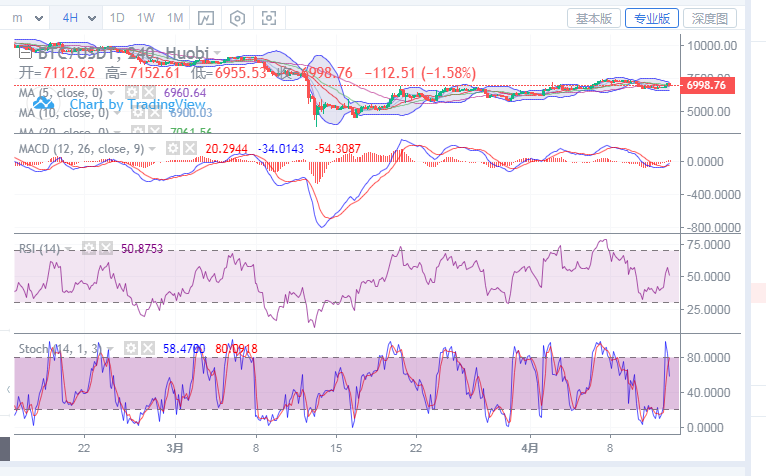Expand MACD (12, 26, close, 9) dropdown arrow
The height and width of the screenshot is (476, 766).
(152, 149)
